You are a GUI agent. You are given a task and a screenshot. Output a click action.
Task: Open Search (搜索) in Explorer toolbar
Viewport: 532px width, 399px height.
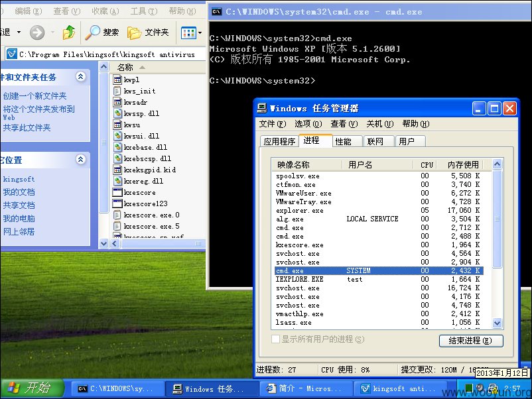pyautogui.click(x=101, y=32)
